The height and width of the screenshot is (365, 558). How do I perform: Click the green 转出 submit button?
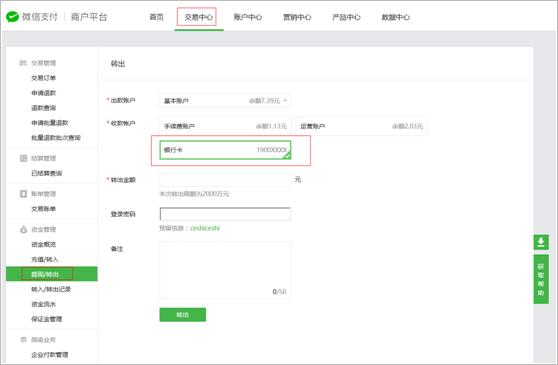(x=183, y=314)
